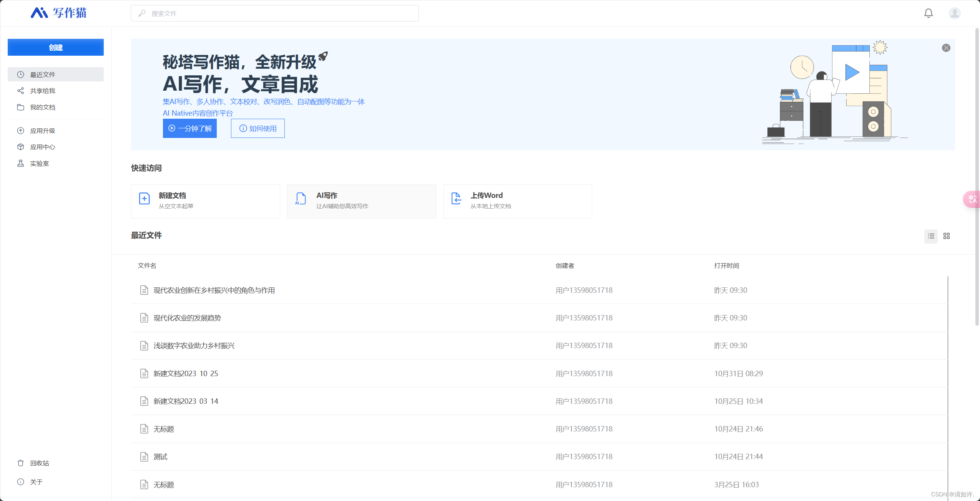Open the file 现代化农业的发展趋势
Image resolution: width=980 pixels, height=501 pixels.
[x=187, y=318]
